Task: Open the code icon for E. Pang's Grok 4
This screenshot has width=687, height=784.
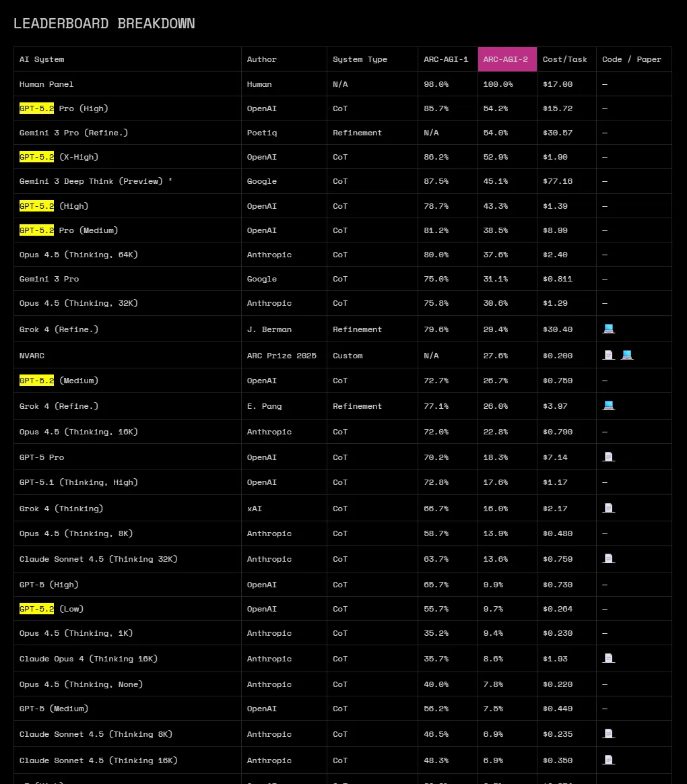Action: coord(609,405)
